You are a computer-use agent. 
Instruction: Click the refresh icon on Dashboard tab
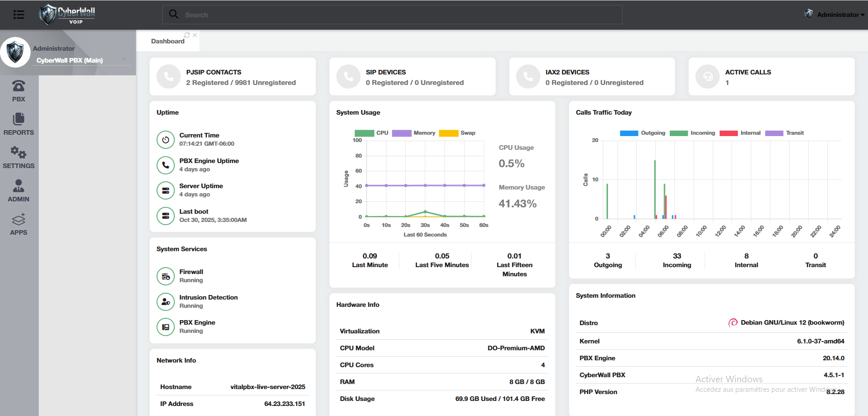click(x=187, y=35)
